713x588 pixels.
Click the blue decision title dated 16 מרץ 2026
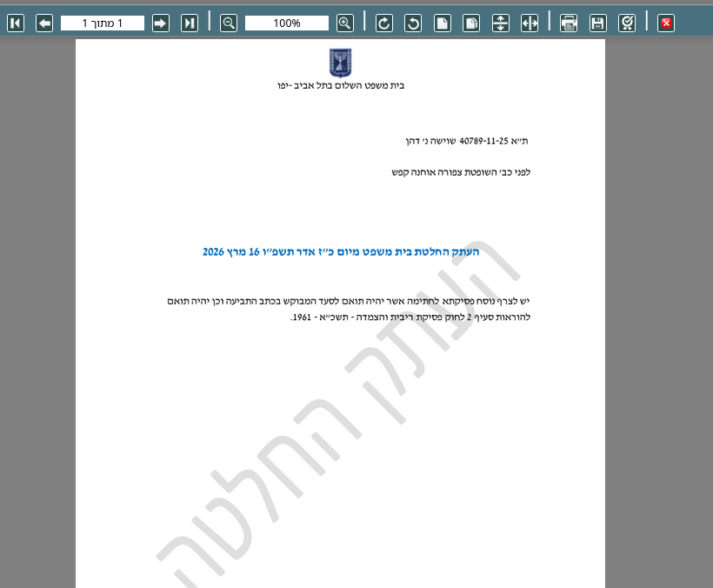(x=341, y=252)
